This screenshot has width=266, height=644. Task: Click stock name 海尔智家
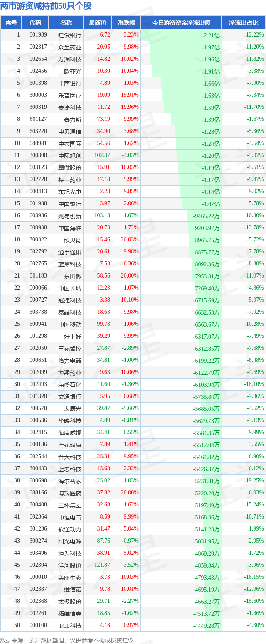click(x=70, y=481)
